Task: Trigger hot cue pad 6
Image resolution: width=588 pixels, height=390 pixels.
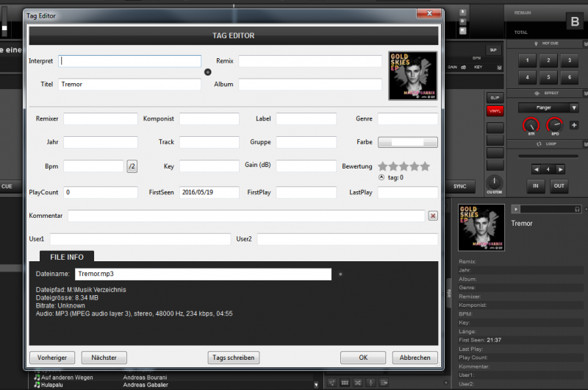Action: pos(569,77)
